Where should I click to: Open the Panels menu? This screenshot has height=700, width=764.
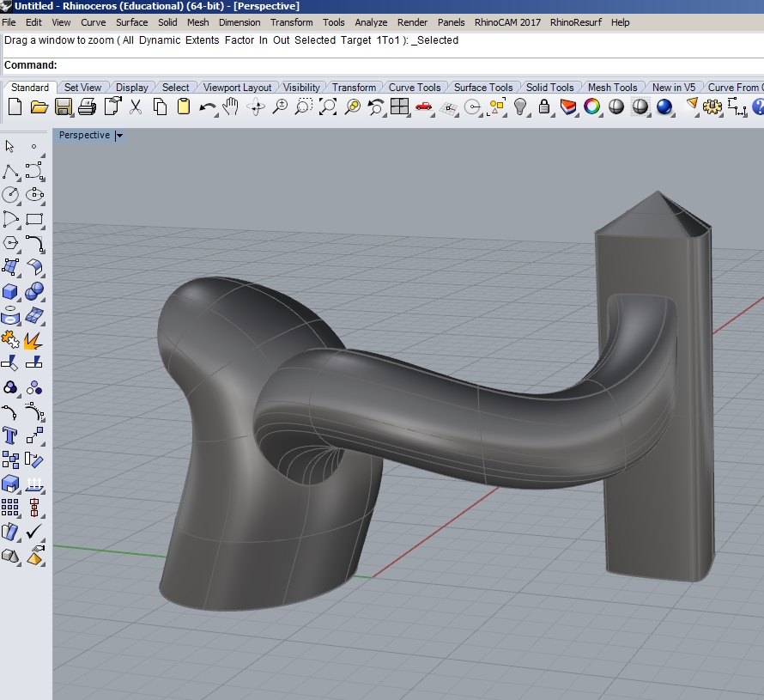452,22
